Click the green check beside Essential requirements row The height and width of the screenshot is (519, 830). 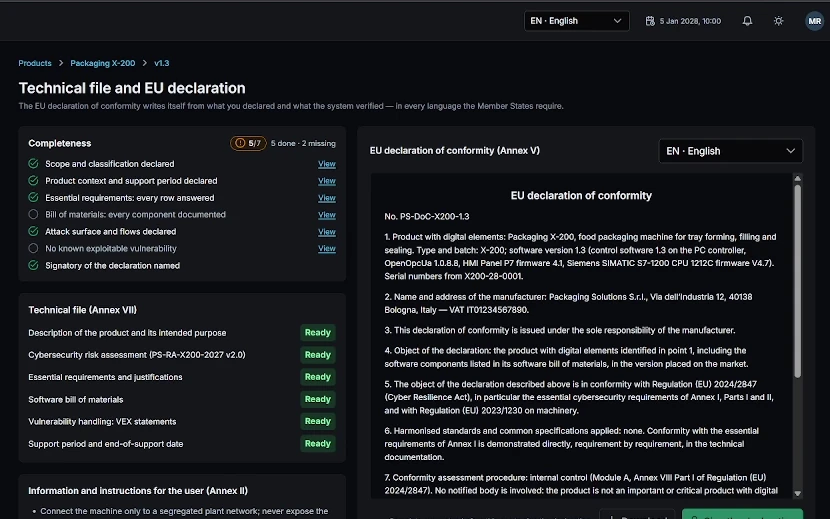click(x=33, y=198)
